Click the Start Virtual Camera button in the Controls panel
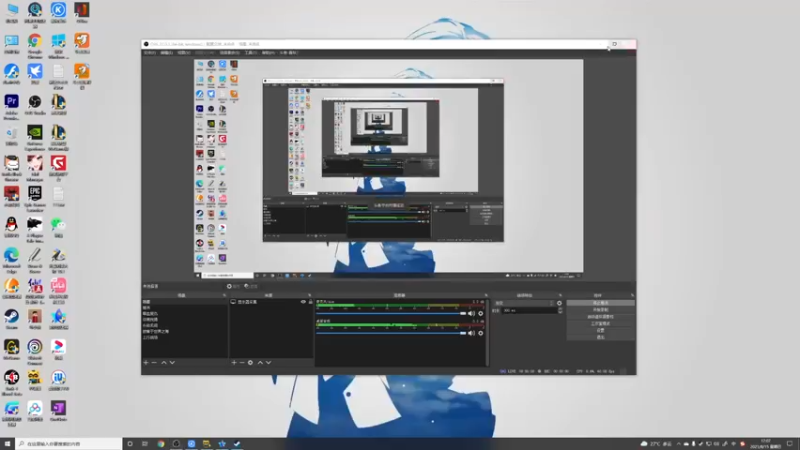The height and width of the screenshot is (450, 800). (601, 317)
